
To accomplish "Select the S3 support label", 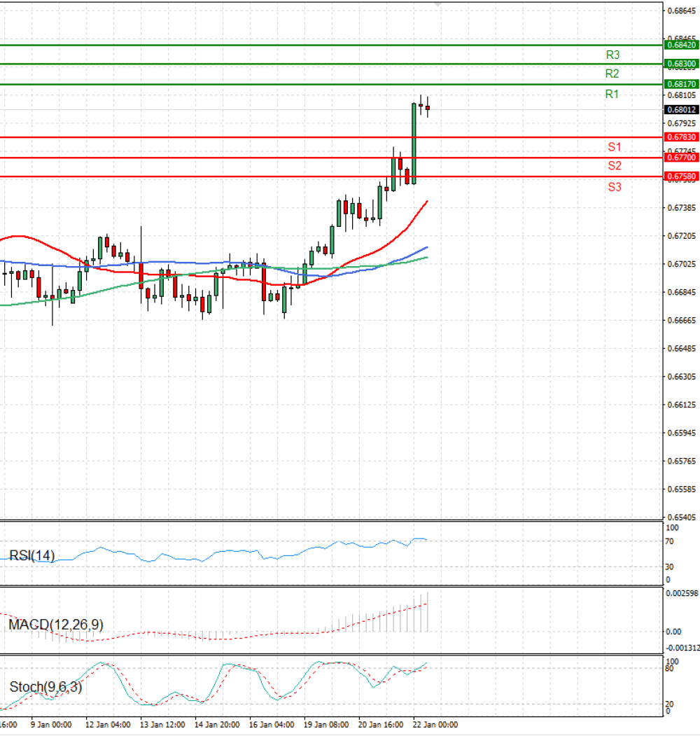I will pyautogui.click(x=615, y=187).
